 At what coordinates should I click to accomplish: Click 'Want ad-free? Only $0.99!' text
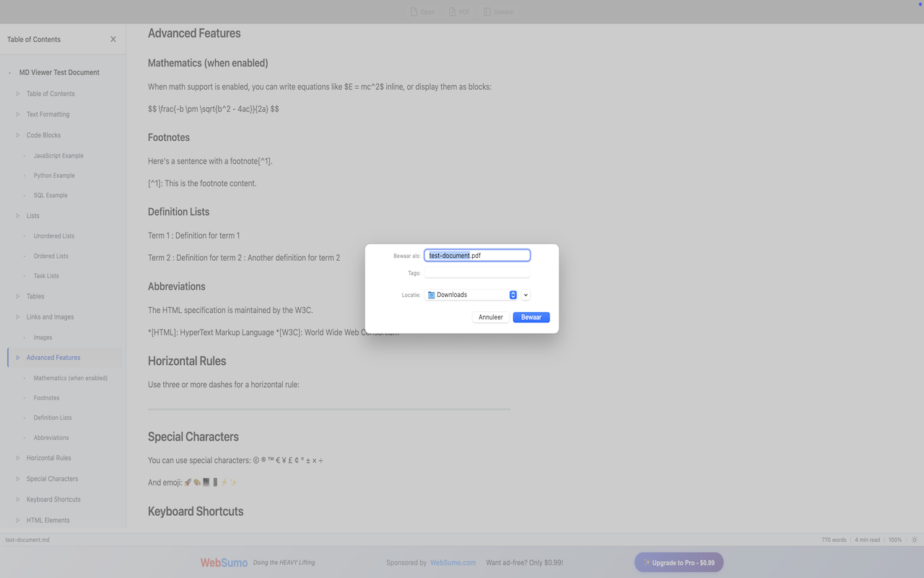tap(525, 562)
